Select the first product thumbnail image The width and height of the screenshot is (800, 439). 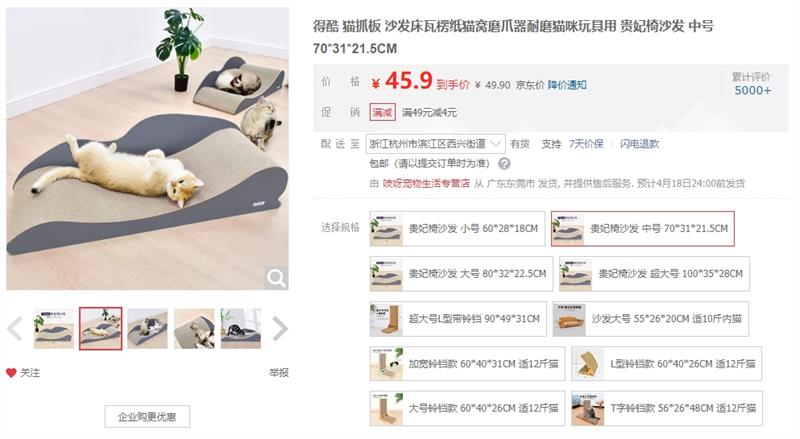[54, 328]
